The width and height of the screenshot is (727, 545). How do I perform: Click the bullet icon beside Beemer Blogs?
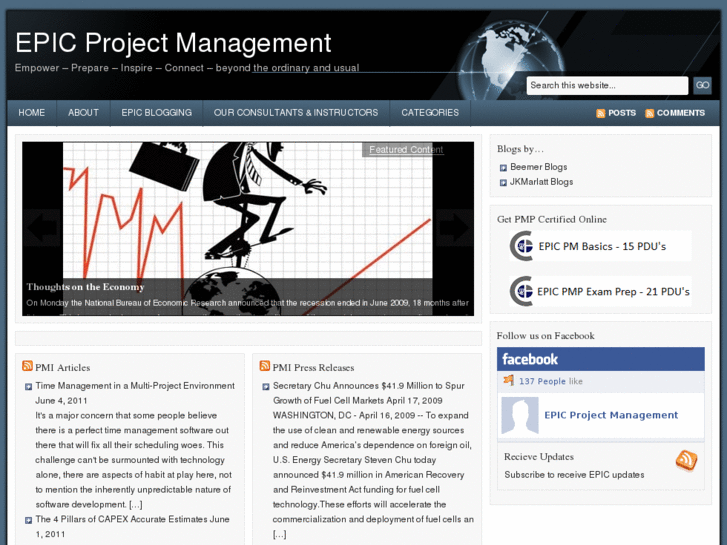(503, 168)
